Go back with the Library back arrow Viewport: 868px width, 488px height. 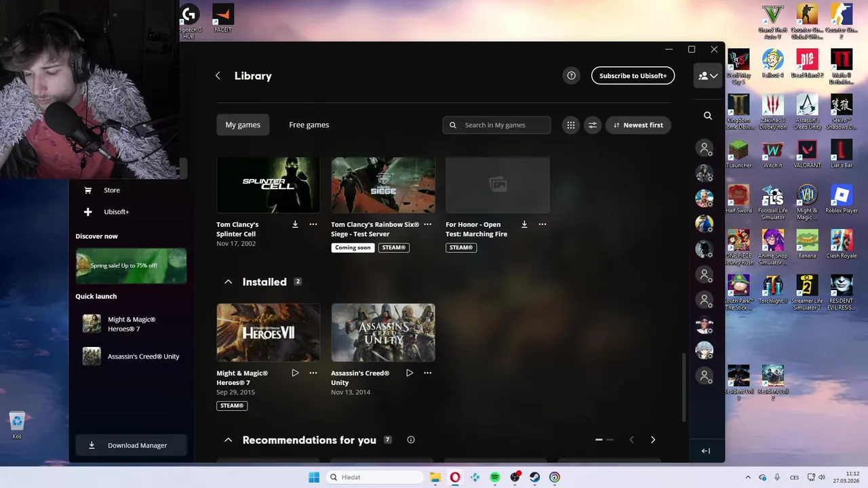click(x=218, y=76)
